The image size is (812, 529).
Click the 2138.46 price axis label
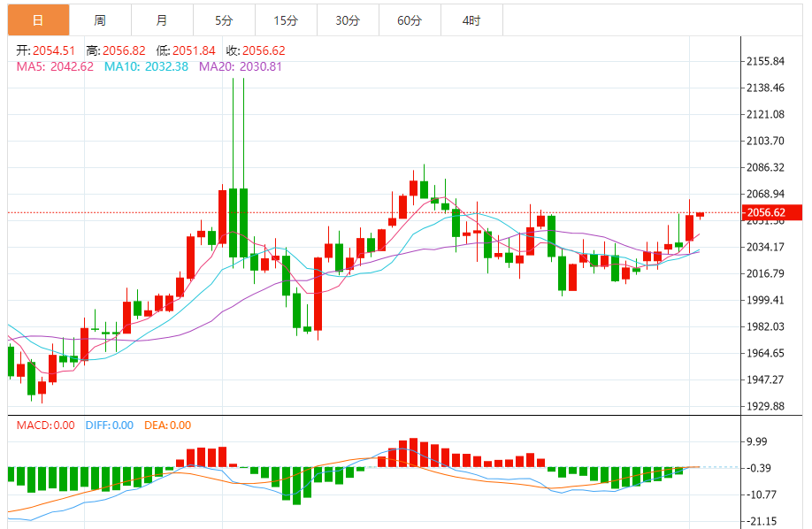pyautogui.click(x=765, y=88)
